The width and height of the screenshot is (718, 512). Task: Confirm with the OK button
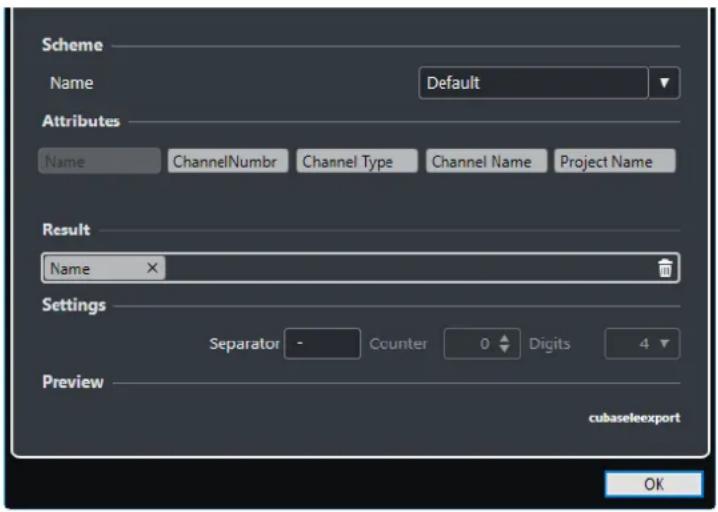(x=653, y=484)
